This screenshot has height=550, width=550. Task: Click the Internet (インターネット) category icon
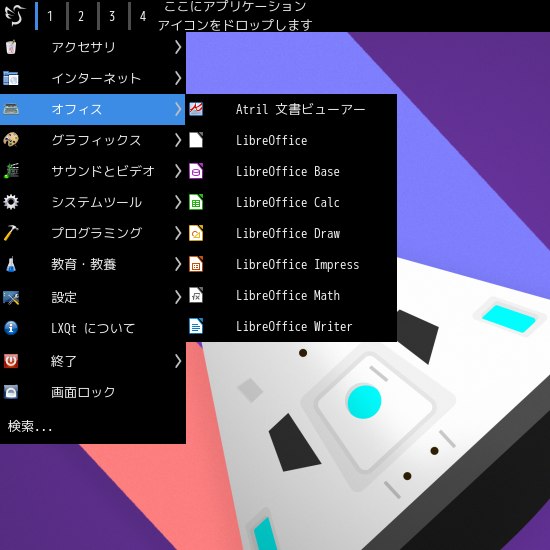pyautogui.click(x=11, y=78)
